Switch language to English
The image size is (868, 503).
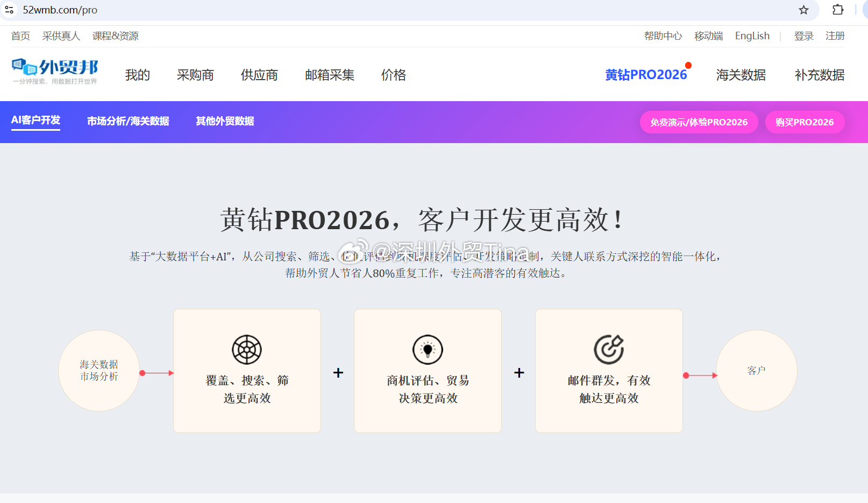coord(752,36)
